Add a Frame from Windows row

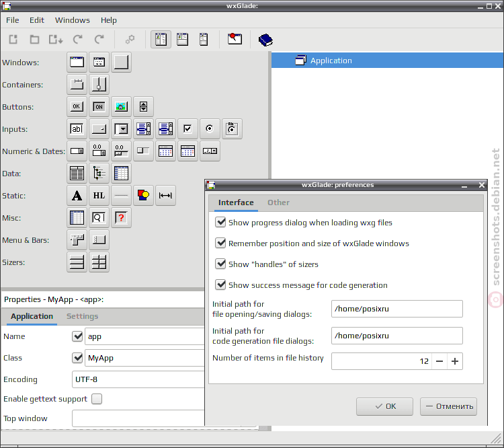click(x=77, y=62)
